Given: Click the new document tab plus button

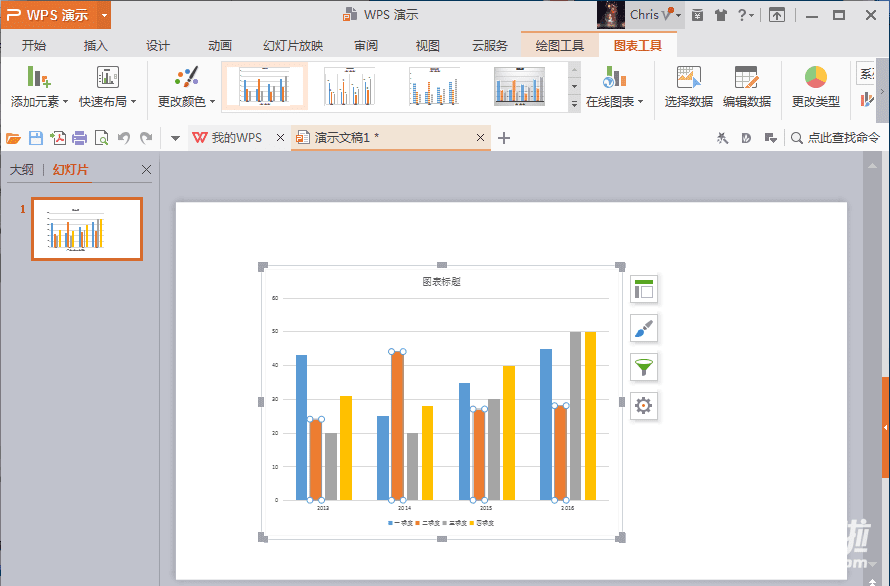Looking at the screenshot, I should pyautogui.click(x=504, y=138).
